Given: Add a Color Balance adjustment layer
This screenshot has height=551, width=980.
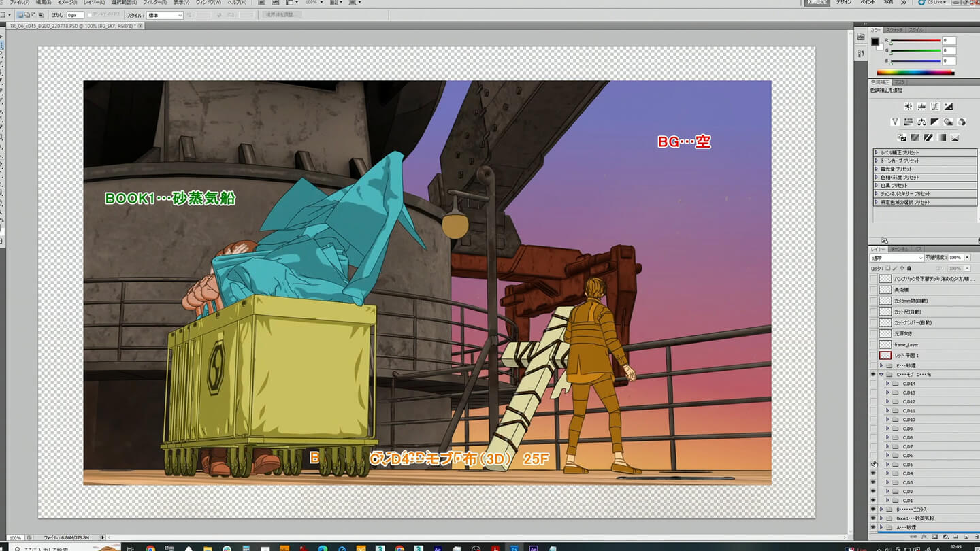Looking at the screenshot, I should (921, 122).
